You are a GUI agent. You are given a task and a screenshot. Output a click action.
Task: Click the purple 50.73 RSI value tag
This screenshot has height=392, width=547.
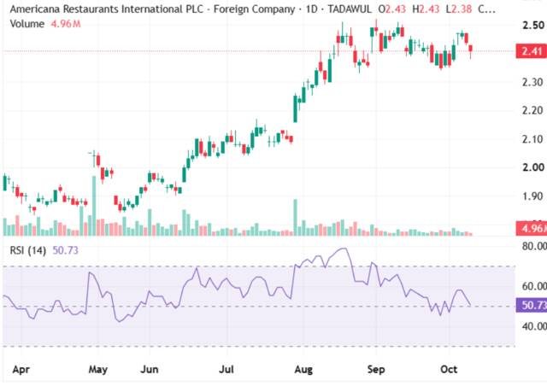pos(532,305)
